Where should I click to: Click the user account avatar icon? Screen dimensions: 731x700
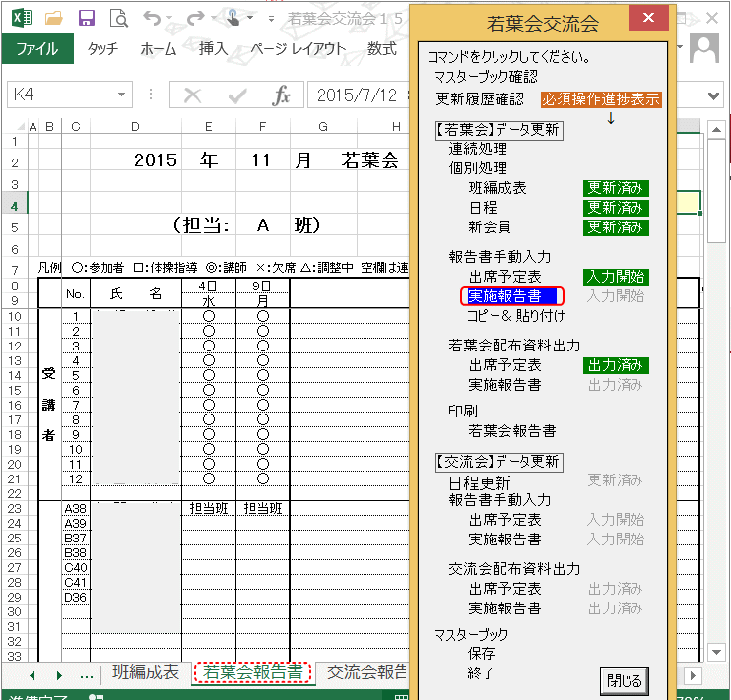click(x=704, y=48)
